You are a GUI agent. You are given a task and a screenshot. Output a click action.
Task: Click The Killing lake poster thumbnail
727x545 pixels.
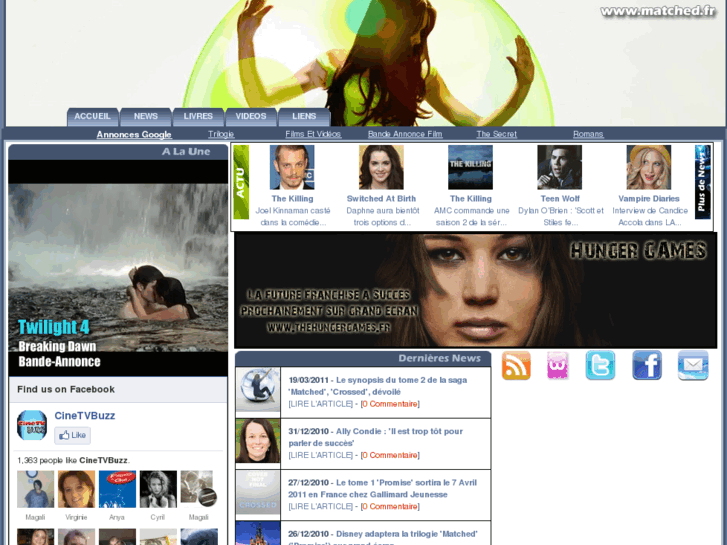470,167
